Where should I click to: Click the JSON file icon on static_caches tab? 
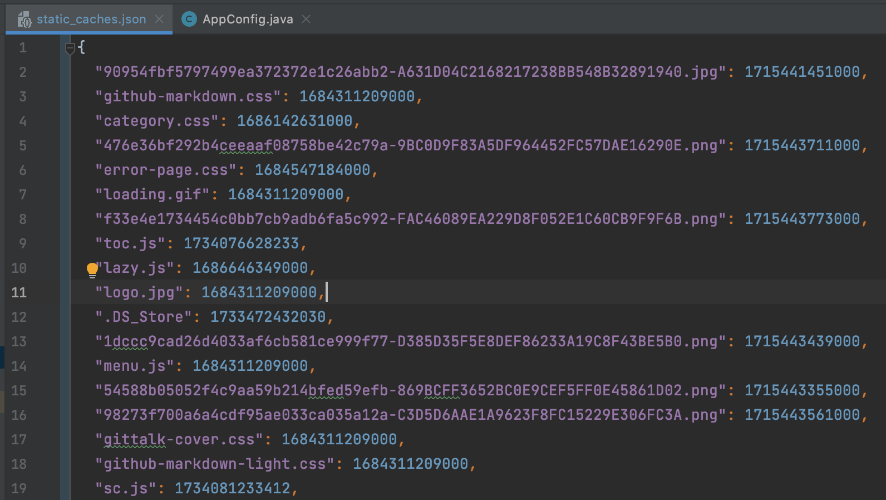(25, 19)
